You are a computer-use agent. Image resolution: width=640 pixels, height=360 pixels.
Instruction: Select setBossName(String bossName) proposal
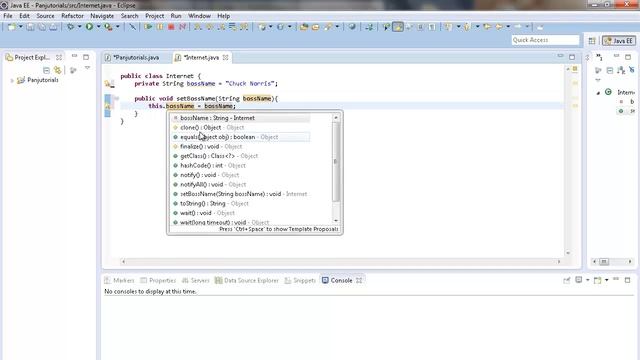(x=240, y=194)
